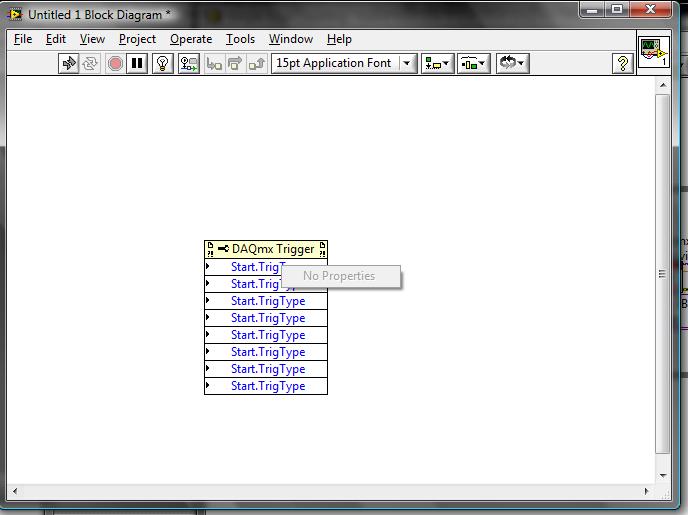Show Context Help question mark
The image size is (688, 515).
(622, 64)
